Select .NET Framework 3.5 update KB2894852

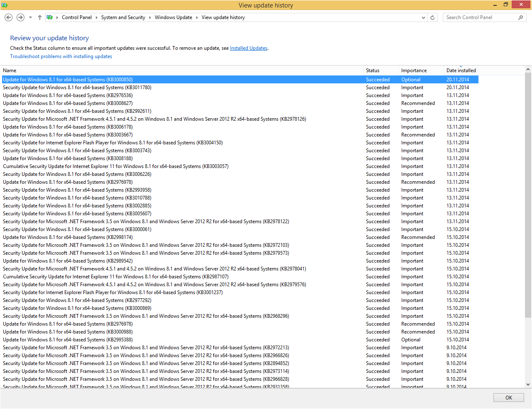pos(240,363)
